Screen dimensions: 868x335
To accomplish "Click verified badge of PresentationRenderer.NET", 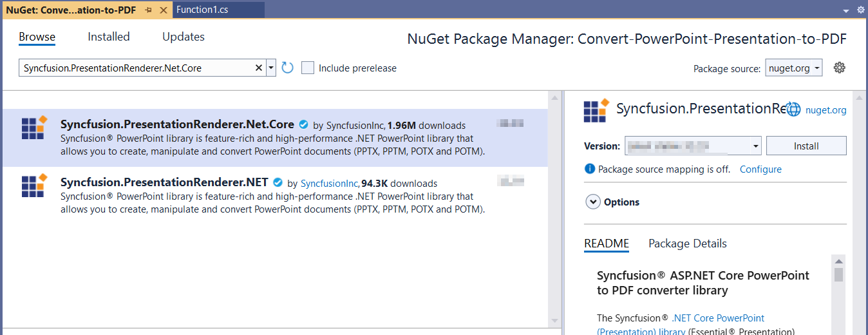I will 278,183.
